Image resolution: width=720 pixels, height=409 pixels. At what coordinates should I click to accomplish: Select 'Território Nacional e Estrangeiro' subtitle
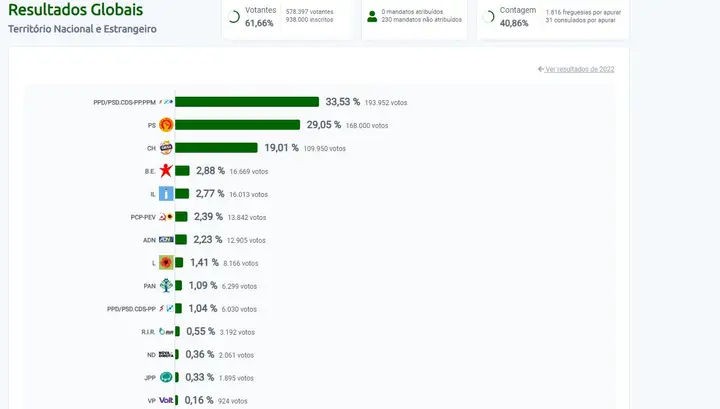[82, 29]
